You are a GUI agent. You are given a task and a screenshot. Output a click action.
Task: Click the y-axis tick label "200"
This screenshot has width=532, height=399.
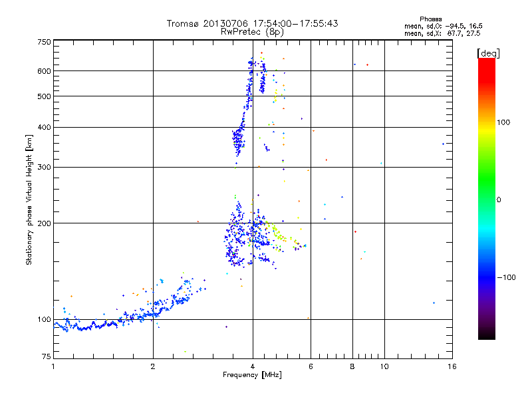pyautogui.click(x=45, y=223)
